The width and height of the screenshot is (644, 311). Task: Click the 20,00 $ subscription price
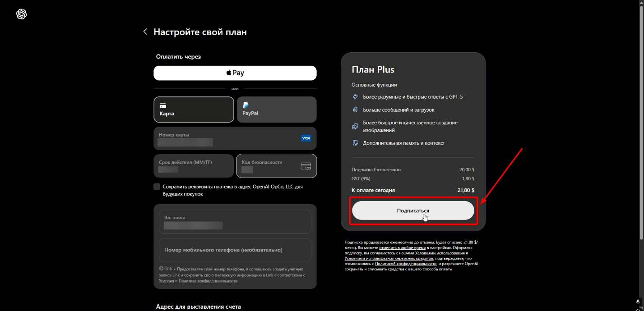tap(467, 169)
